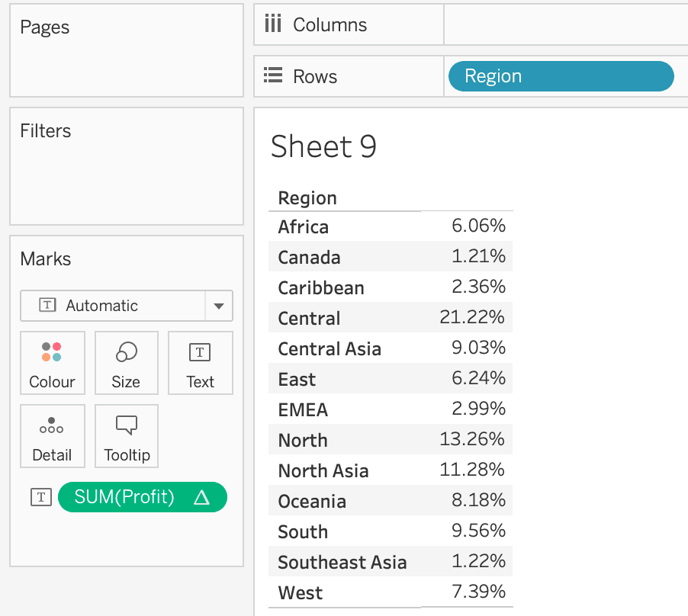Select the Southeast Asia row label
Screen dimensions: 688x616
point(342,562)
